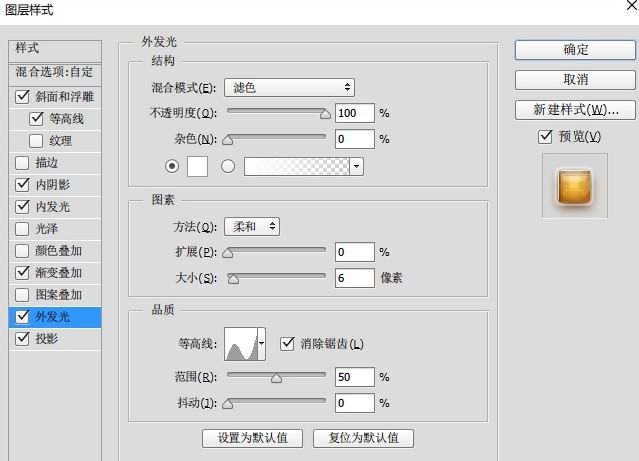Click the 确定 button

tap(575, 50)
